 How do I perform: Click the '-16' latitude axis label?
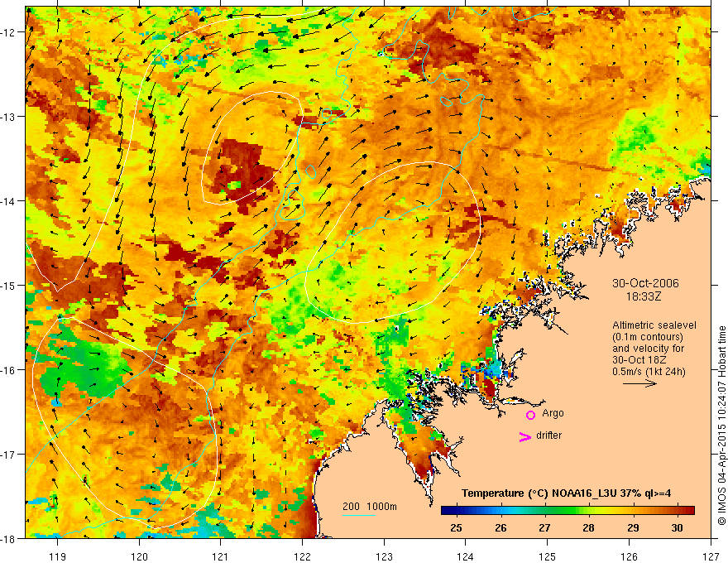[x=8, y=370]
